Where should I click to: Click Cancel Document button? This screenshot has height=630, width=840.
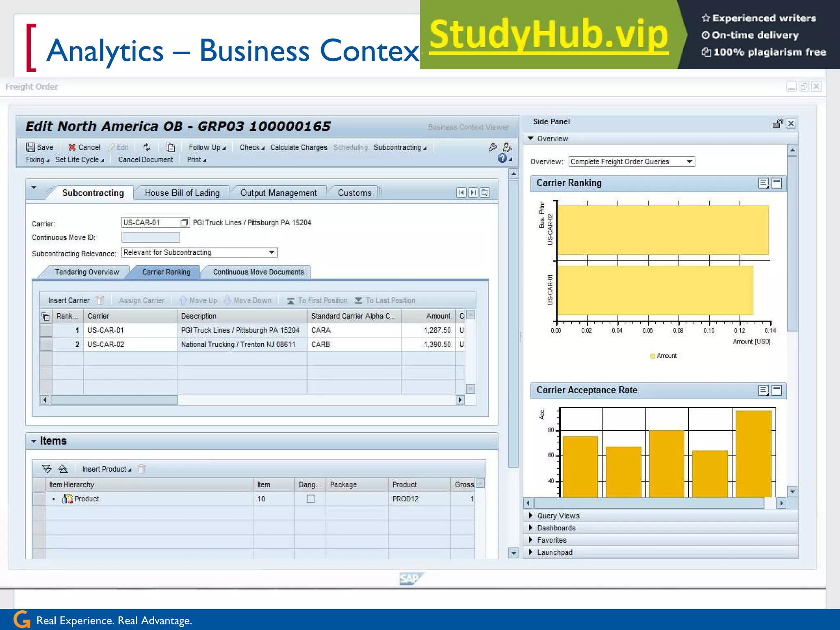pos(146,160)
